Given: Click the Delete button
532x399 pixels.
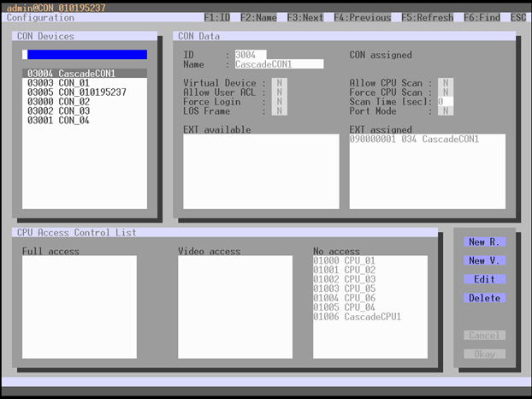Looking at the screenshot, I should 484,298.
